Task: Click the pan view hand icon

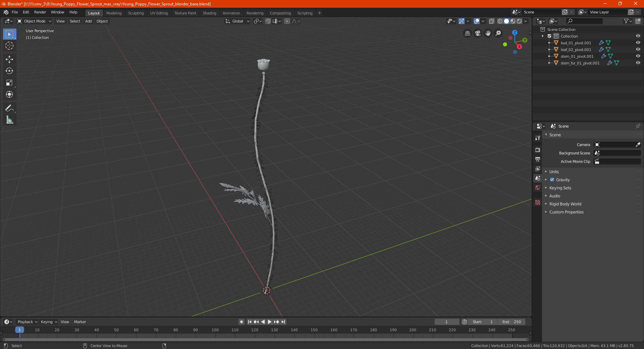Action: tap(488, 33)
